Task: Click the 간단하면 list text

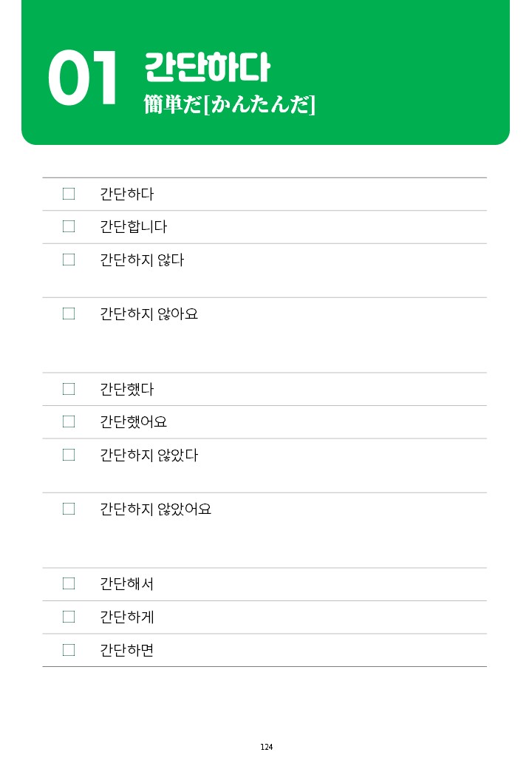Action: [127, 650]
